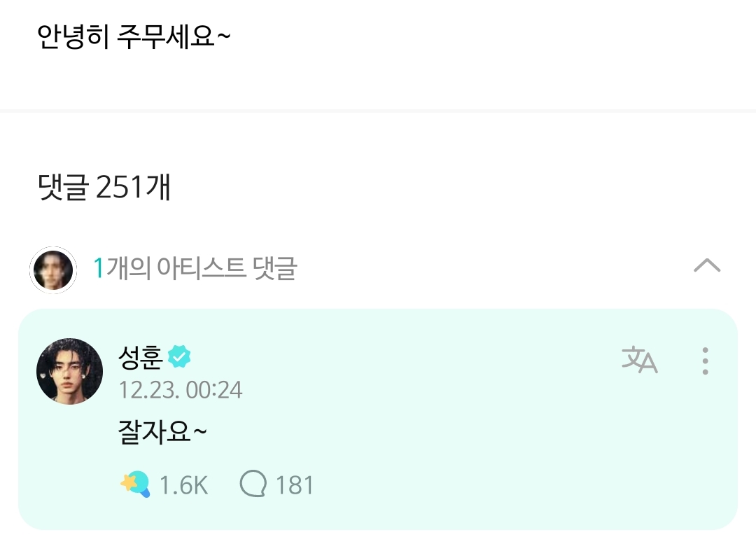Screen dimensions: 756x544
Task: Tap the teal '1' artist comment count
Action: 99,268
